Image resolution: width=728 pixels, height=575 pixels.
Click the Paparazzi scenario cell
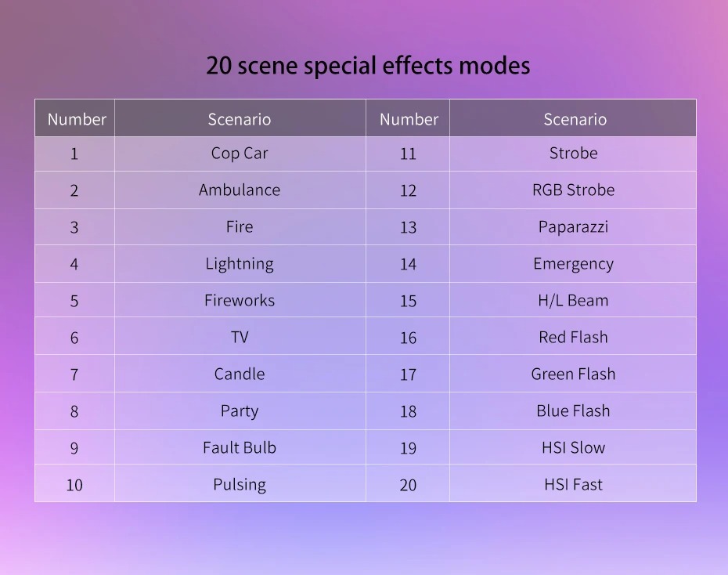573,227
